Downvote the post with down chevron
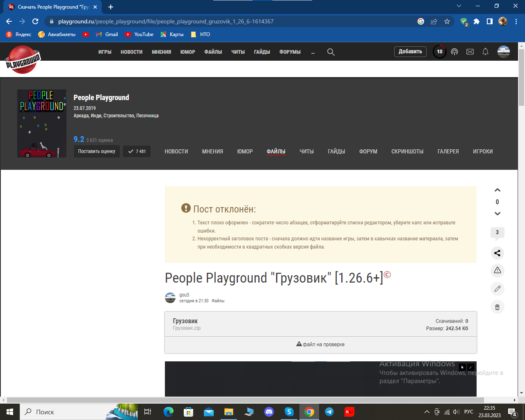Viewport: 525px width, 420px height. (x=497, y=214)
